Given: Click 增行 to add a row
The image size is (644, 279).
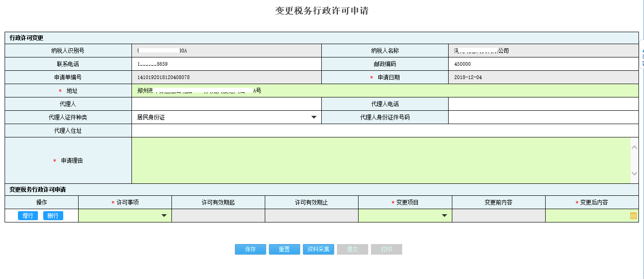Looking at the screenshot, I should coord(28,215).
